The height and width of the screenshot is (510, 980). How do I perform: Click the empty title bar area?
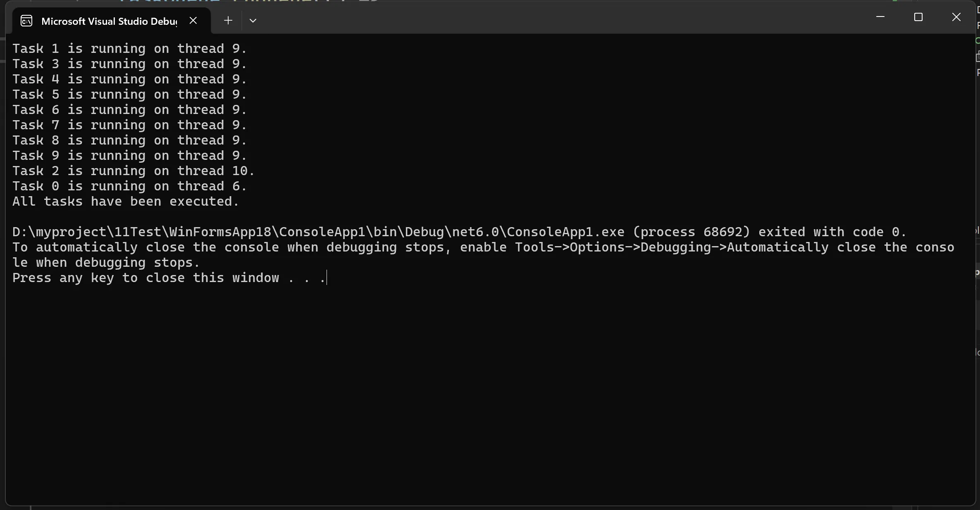(558, 19)
